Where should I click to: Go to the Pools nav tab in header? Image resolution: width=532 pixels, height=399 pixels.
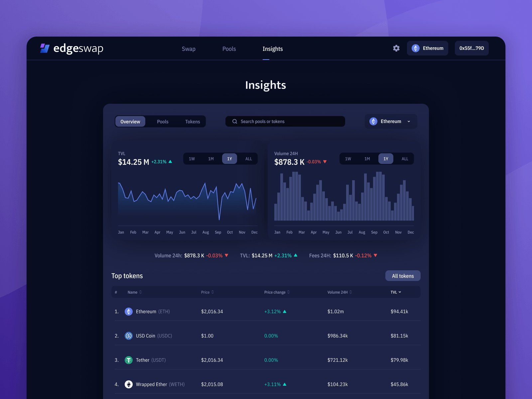[229, 49]
